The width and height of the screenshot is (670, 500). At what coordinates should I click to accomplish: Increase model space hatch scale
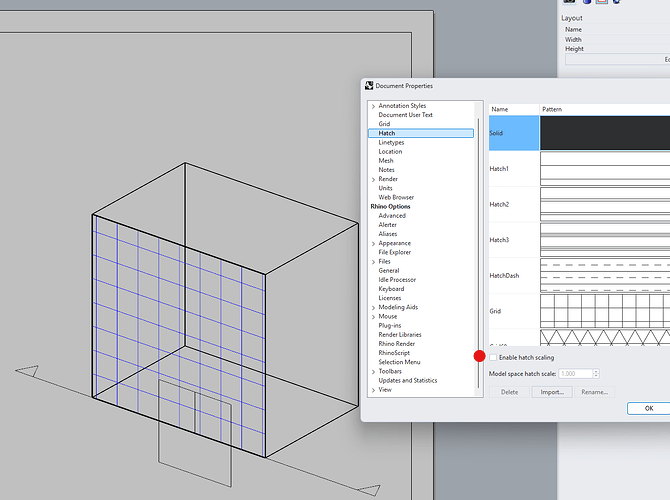point(596,371)
